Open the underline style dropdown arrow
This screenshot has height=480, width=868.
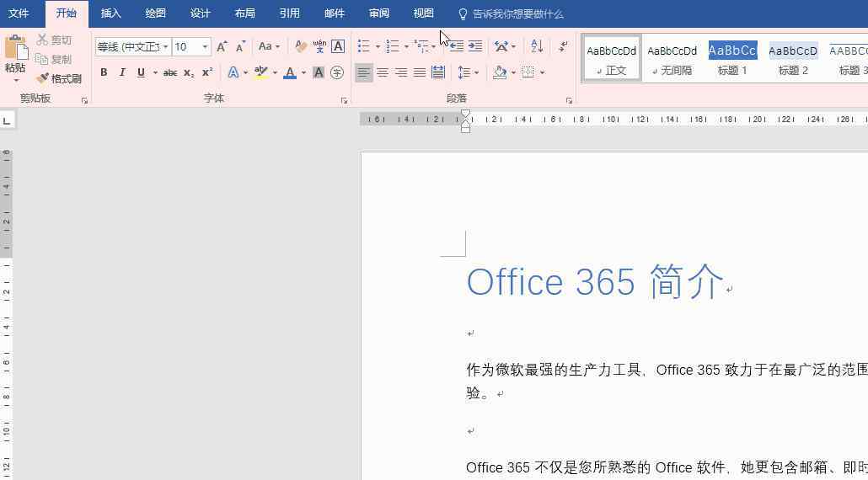(156, 72)
